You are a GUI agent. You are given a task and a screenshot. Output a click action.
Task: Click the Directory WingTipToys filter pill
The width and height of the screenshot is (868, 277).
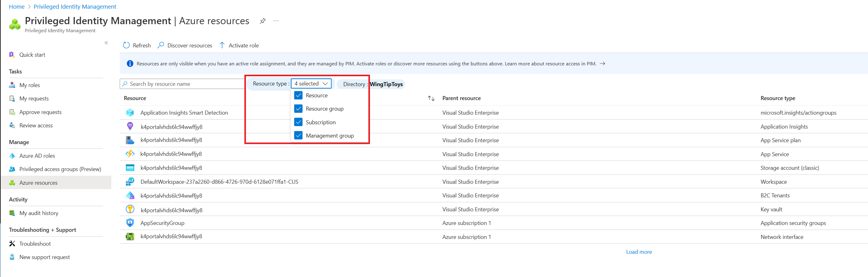click(x=371, y=84)
